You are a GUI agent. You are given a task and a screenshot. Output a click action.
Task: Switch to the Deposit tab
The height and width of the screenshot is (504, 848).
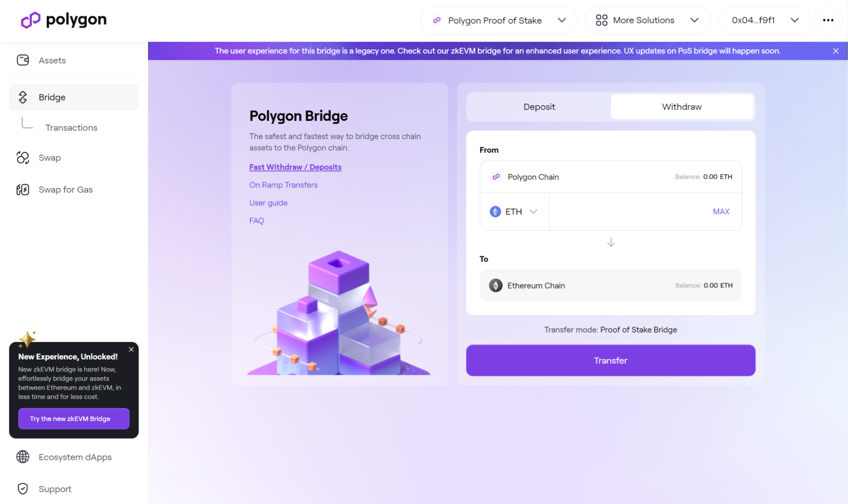(539, 106)
